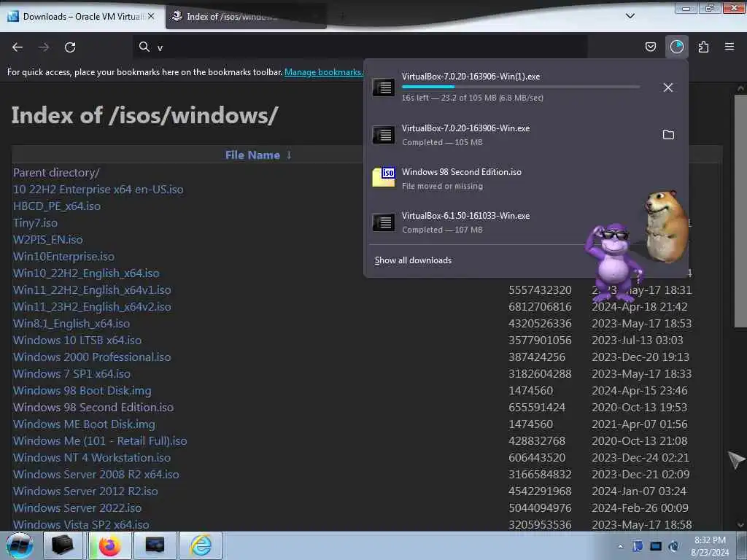Click the forward navigation arrow
Image resolution: width=747 pixels, height=560 pixels.
coord(44,47)
